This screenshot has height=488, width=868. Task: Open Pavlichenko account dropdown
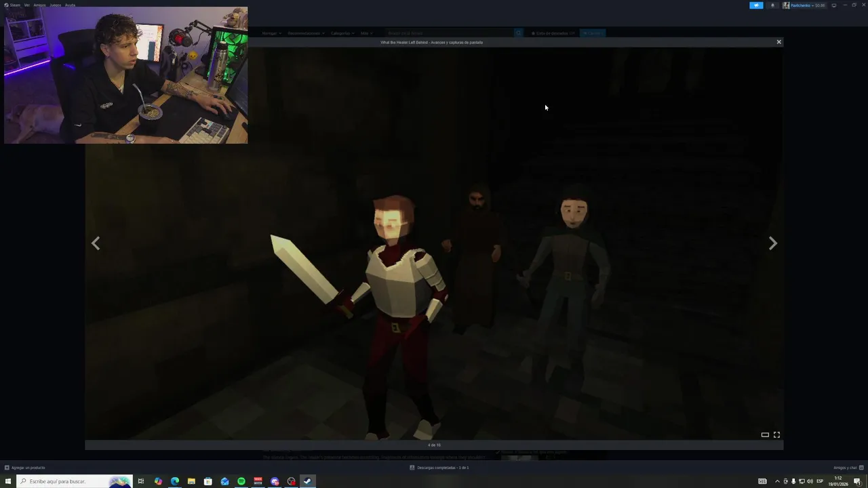[x=804, y=5]
